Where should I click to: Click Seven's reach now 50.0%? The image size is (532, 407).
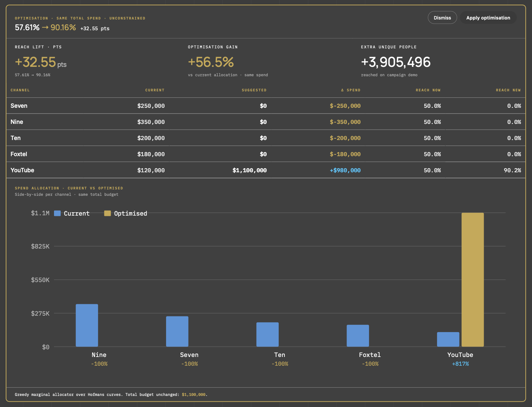(432, 106)
